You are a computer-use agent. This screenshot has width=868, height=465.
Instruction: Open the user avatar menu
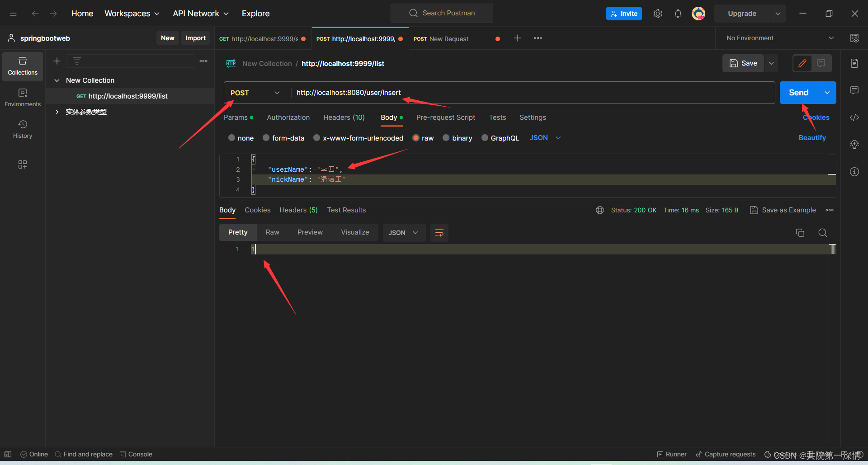pos(698,14)
